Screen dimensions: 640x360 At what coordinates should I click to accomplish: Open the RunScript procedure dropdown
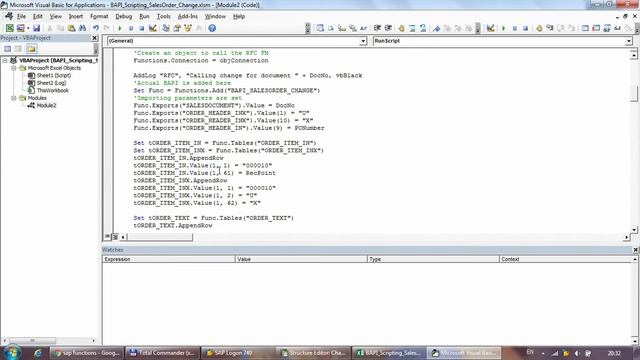click(x=629, y=41)
